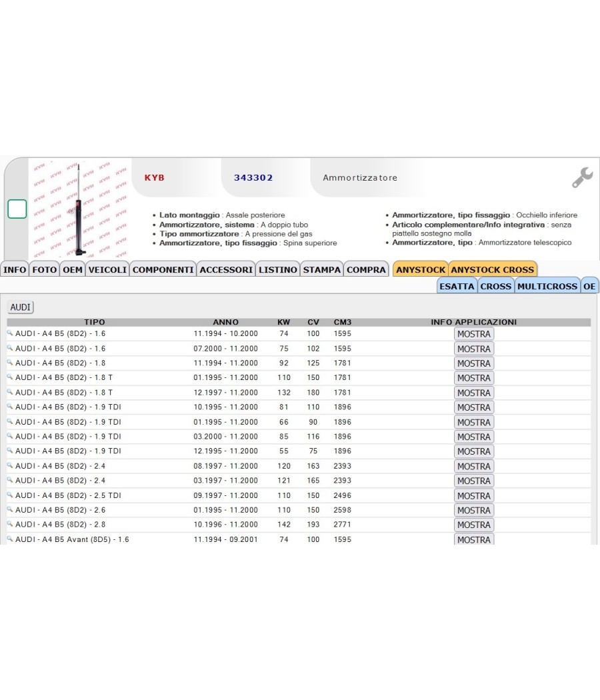Switch to the INFO tab
The image size is (600, 700).
15,269
